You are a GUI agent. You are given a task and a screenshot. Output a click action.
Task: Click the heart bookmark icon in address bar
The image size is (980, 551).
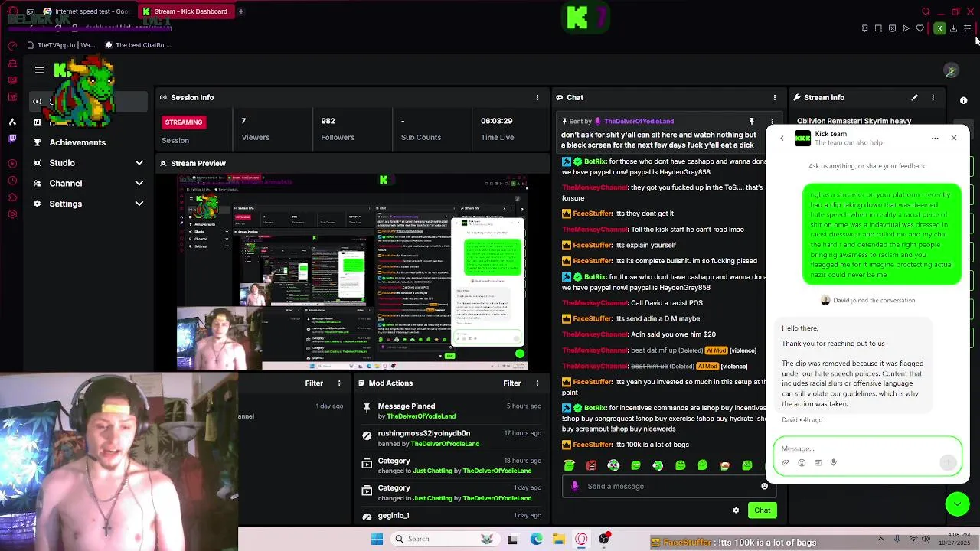click(x=920, y=29)
